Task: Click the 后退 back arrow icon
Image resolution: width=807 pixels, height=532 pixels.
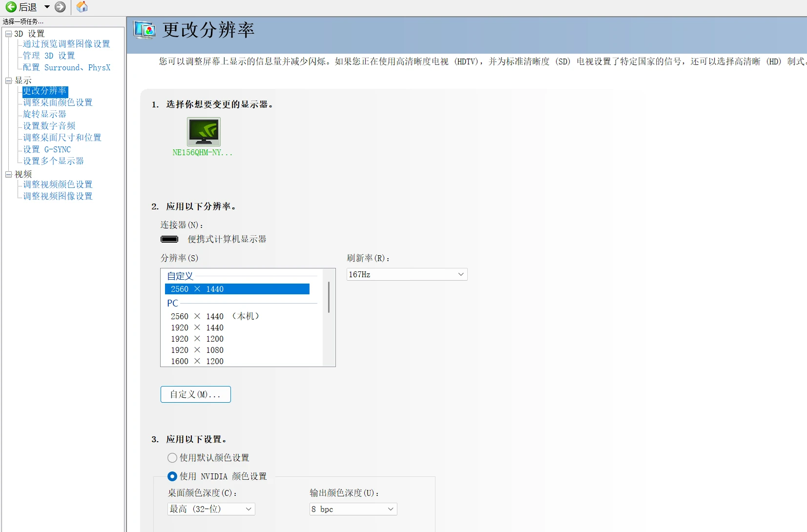Action: pyautogui.click(x=10, y=7)
